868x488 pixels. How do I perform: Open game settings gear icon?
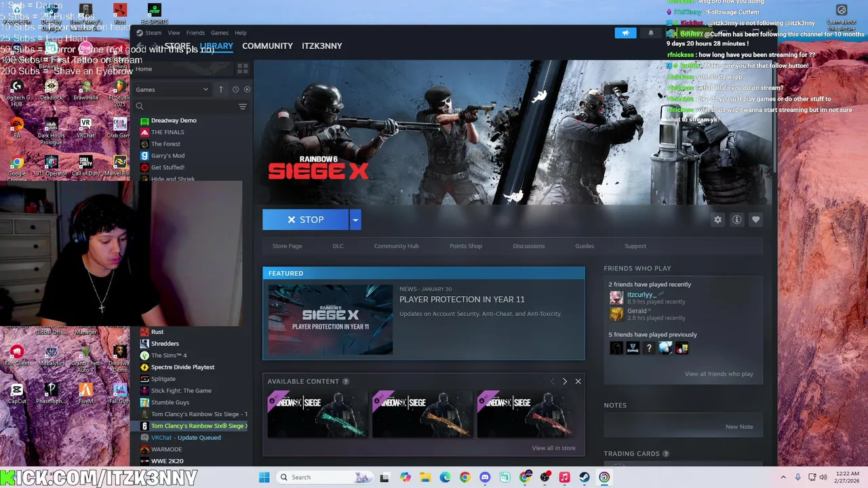[717, 220]
